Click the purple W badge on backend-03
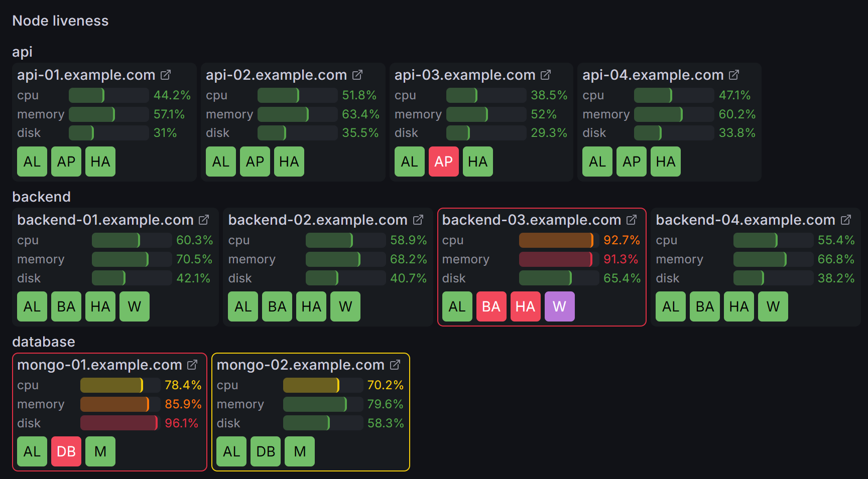This screenshot has height=479, width=868. [x=559, y=306]
